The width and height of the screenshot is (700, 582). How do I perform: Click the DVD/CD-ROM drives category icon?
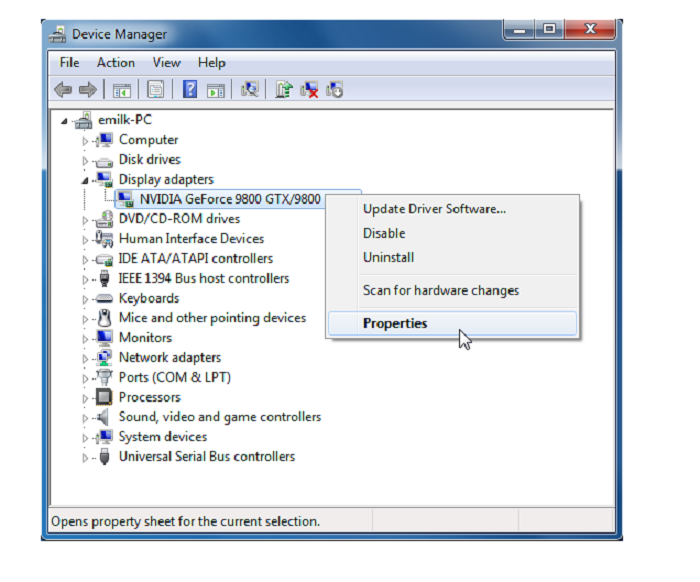click(104, 219)
